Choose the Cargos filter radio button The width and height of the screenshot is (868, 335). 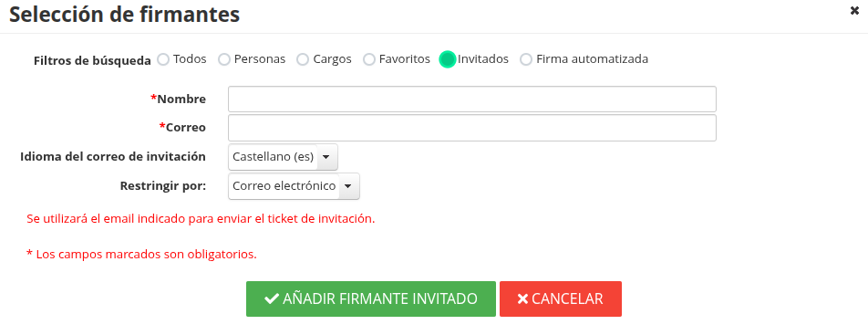tap(303, 59)
